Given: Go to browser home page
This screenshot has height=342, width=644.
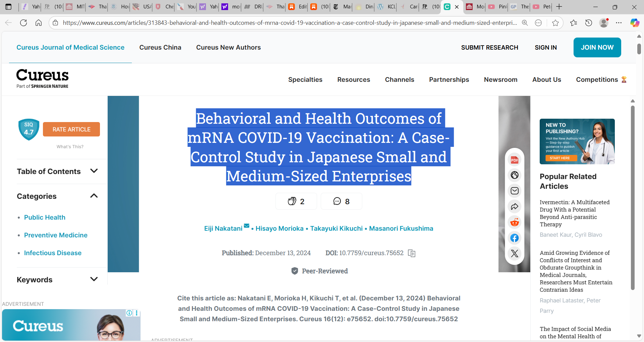Looking at the screenshot, I should tap(39, 23).
